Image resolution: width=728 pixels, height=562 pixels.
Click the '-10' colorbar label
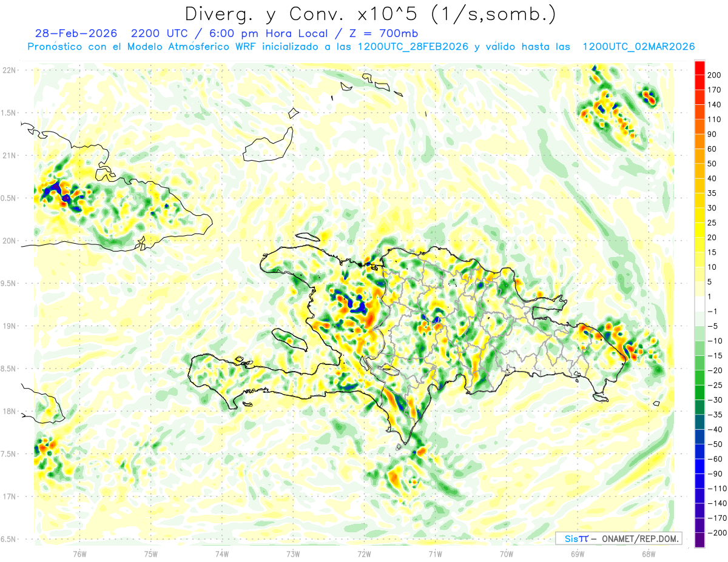tap(715, 341)
